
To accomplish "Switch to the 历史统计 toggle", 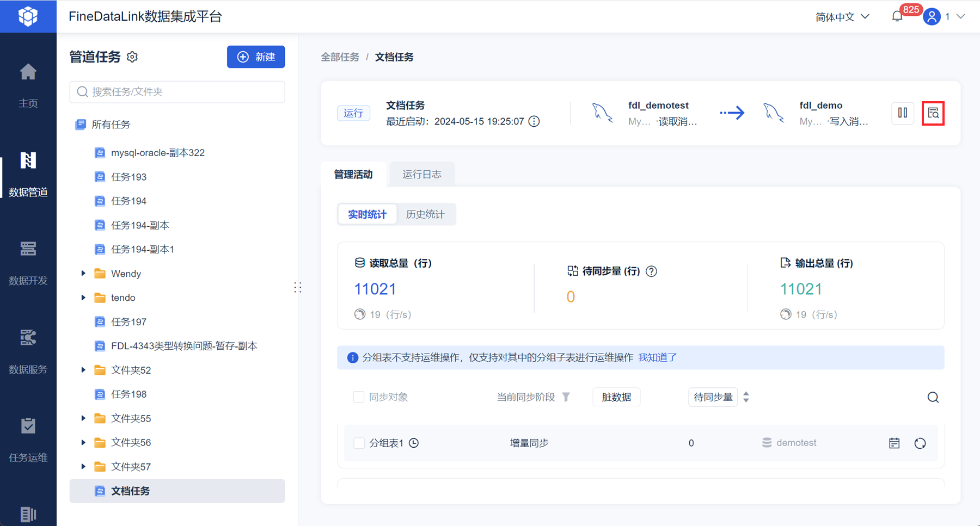I will 425,214.
